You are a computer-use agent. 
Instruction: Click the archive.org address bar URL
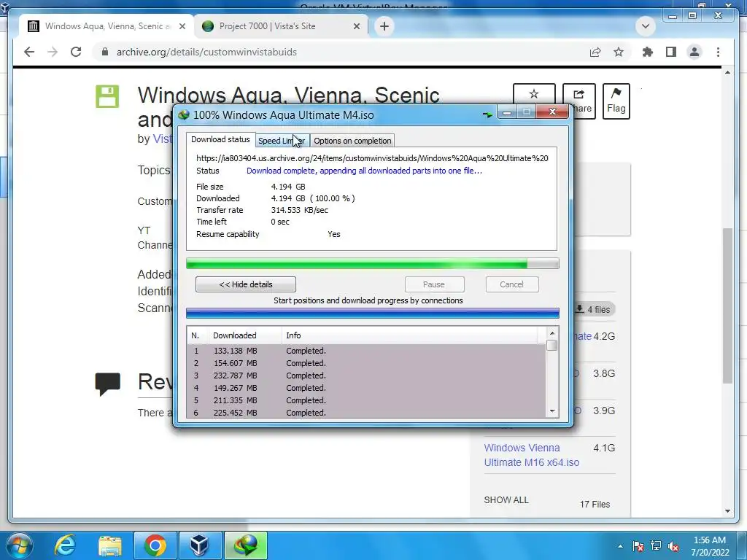206,52
